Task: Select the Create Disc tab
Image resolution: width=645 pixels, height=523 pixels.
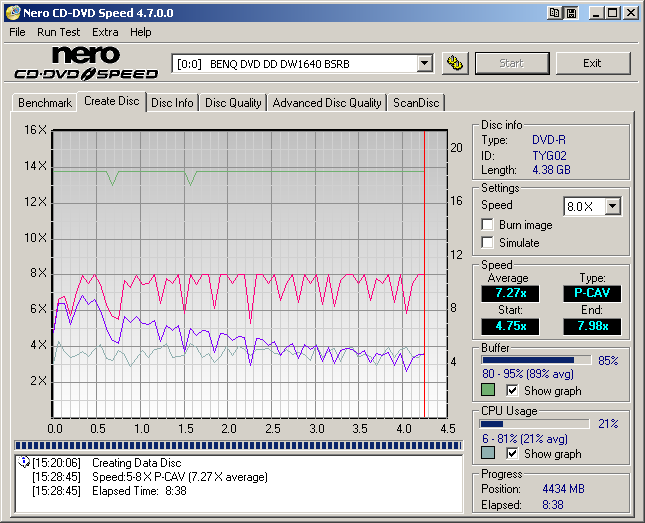Action: point(112,101)
